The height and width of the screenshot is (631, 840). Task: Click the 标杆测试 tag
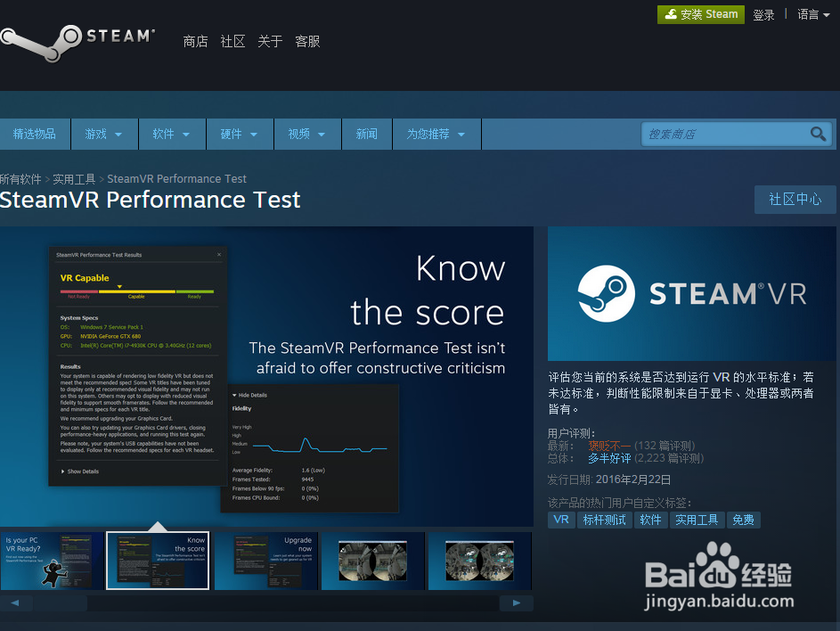click(x=604, y=520)
